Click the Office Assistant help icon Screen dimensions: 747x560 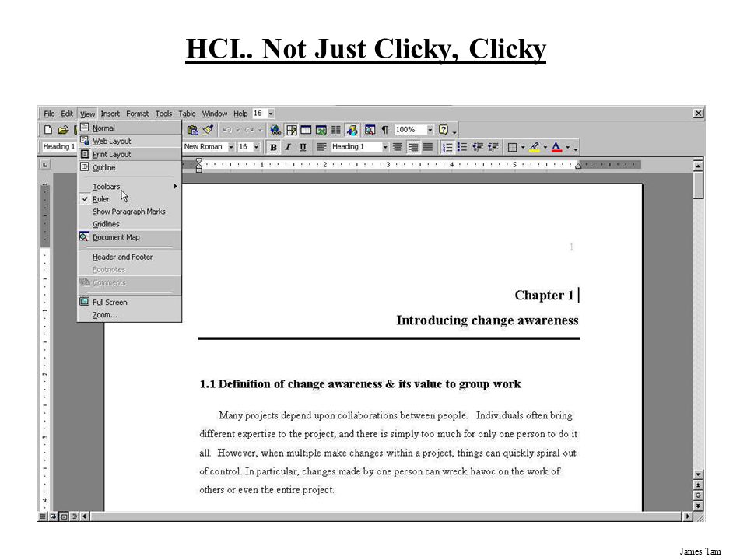pos(444,130)
